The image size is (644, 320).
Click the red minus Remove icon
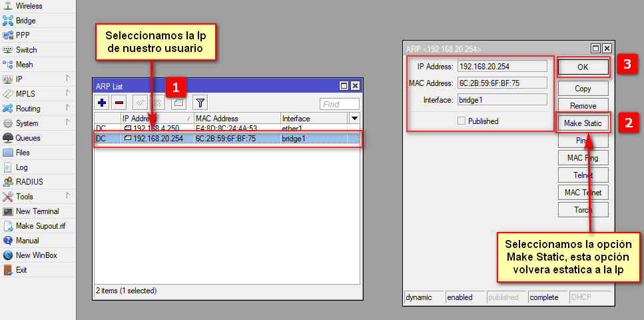119,103
